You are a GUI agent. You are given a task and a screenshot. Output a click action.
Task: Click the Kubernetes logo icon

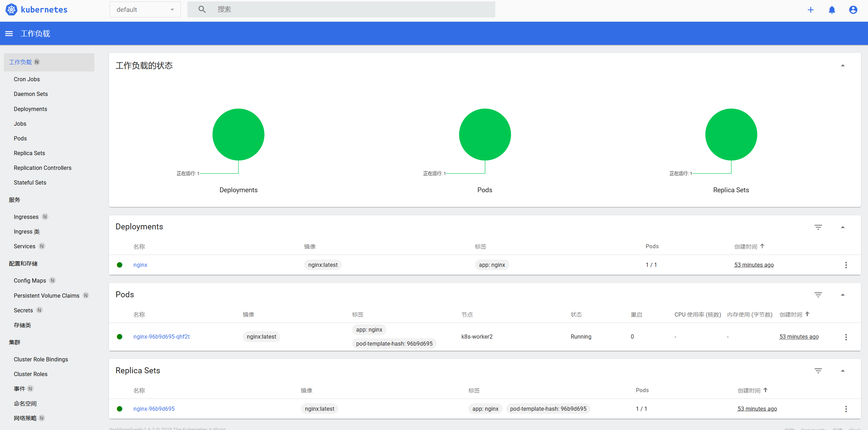point(11,9)
